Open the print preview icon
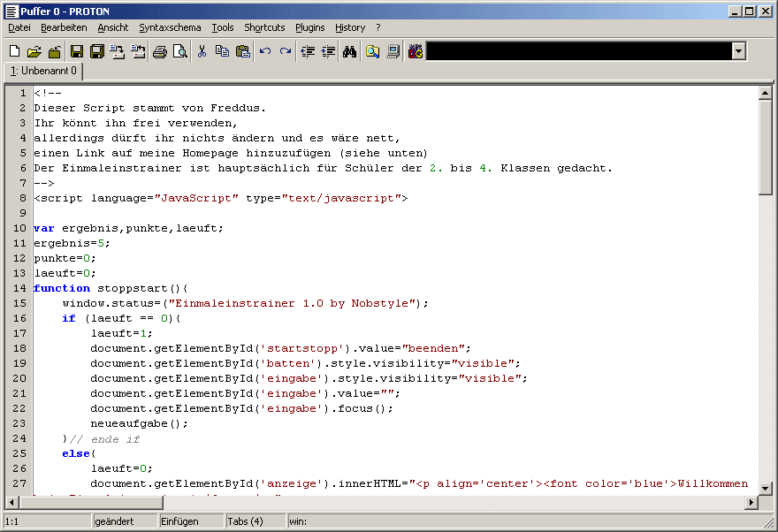The image size is (778, 532). (179, 52)
